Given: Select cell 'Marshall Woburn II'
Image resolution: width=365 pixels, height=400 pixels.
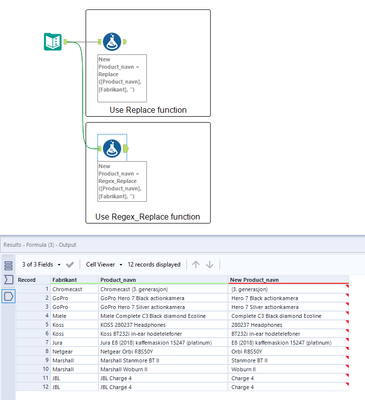Looking at the screenshot, I should (x=163, y=369).
